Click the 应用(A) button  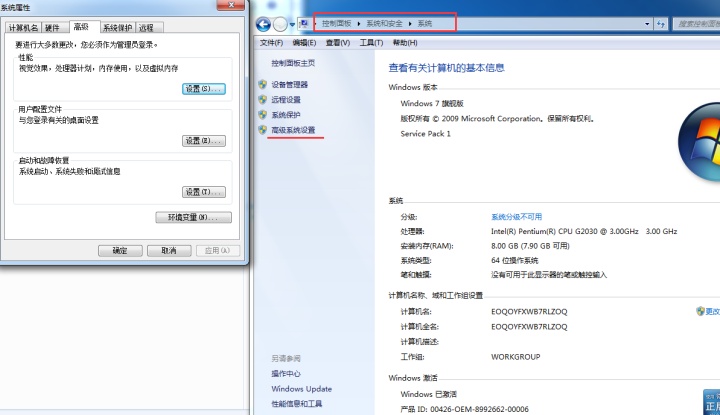(218, 251)
